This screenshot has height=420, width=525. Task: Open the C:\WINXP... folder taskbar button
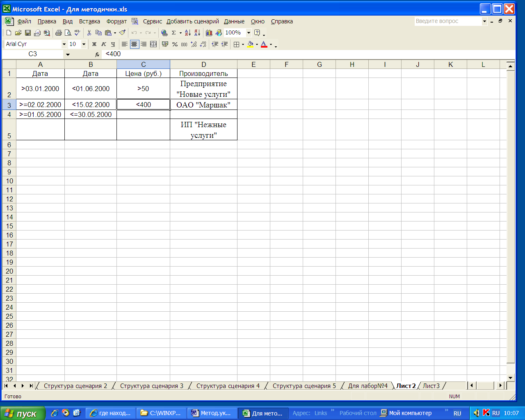pos(162,413)
